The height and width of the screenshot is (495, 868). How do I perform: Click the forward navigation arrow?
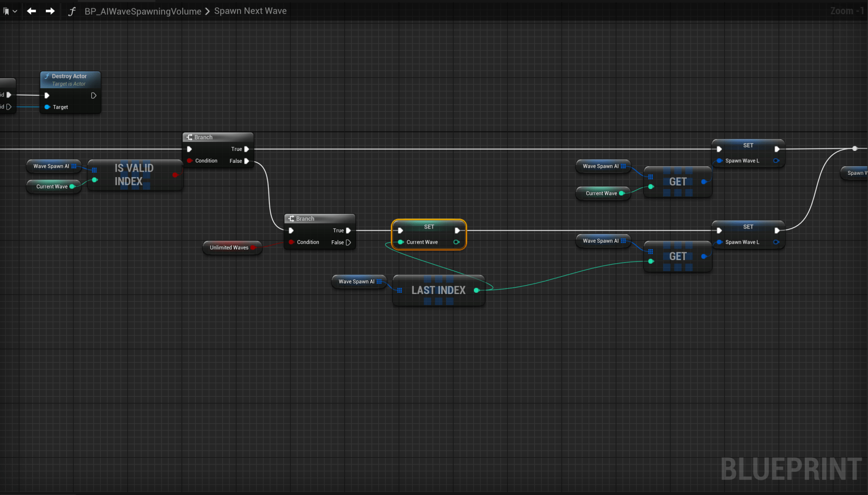tap(50, 11)
